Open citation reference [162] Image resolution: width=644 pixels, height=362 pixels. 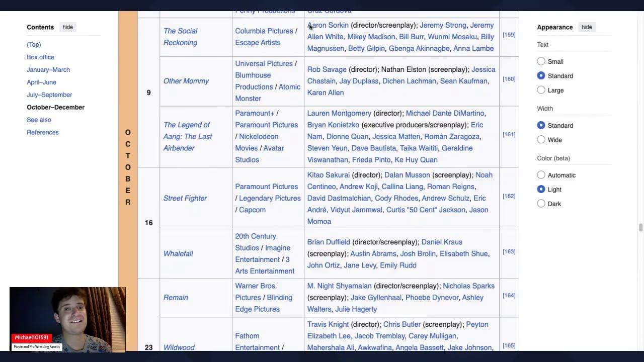509,196
